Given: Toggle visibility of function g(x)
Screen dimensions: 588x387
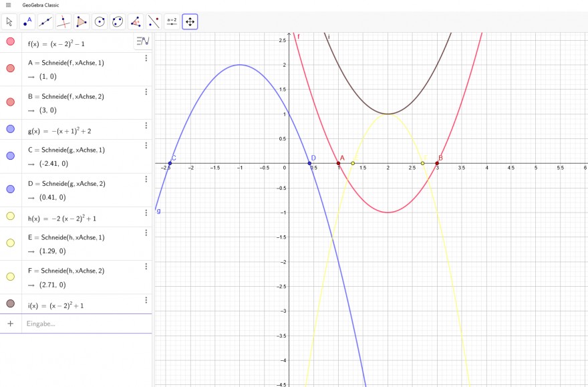Looking at the screenshot, I should pos(11,129).
